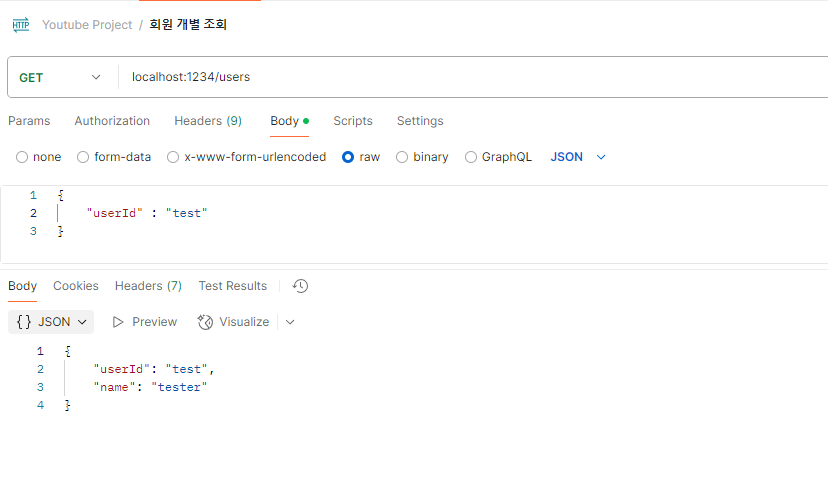Open the blue JSON raw format dropdown
Image resolution: width=828 pixels, height=478 pixels.
(578, 157)
